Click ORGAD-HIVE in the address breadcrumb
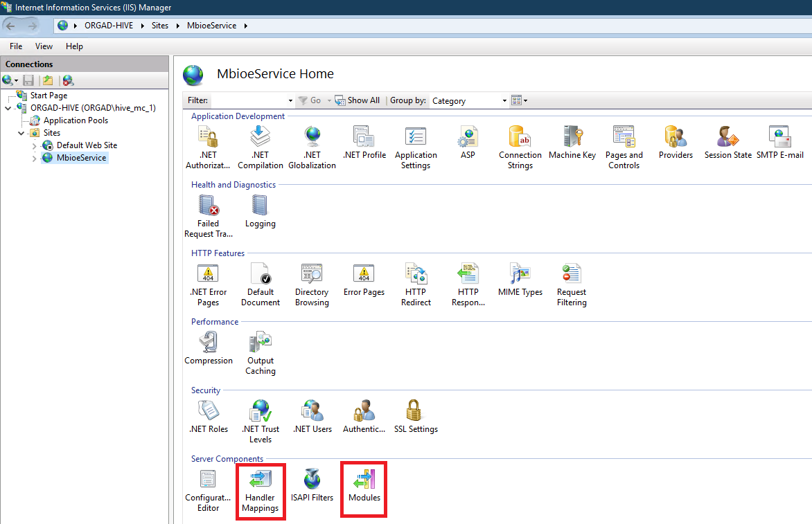 (x=109, y=26)
